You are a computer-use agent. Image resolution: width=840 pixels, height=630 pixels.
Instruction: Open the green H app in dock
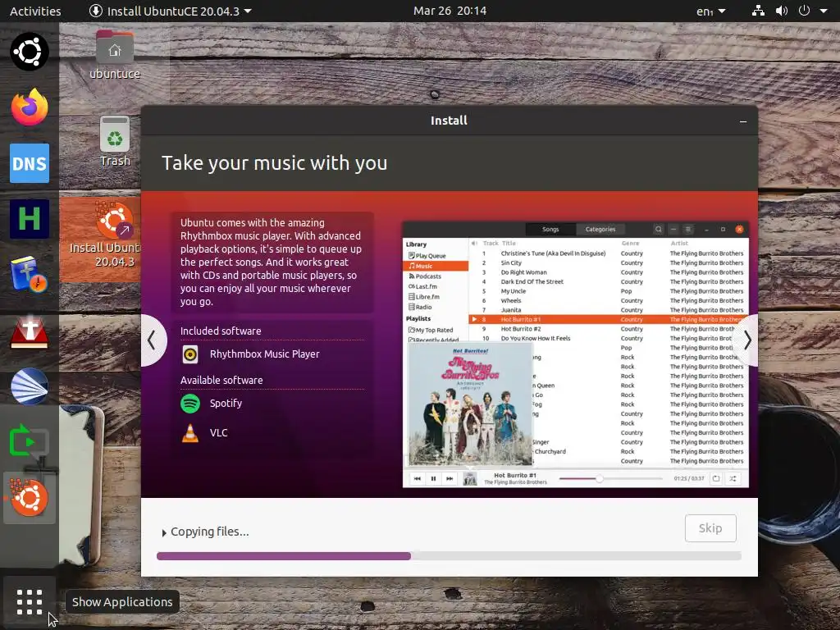coord(29,218)
